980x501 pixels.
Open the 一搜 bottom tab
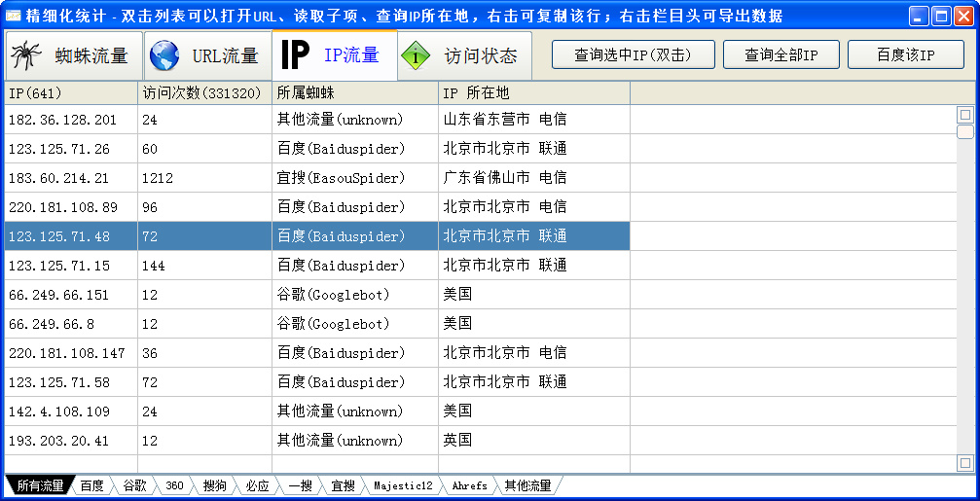(x=300, y=485)
